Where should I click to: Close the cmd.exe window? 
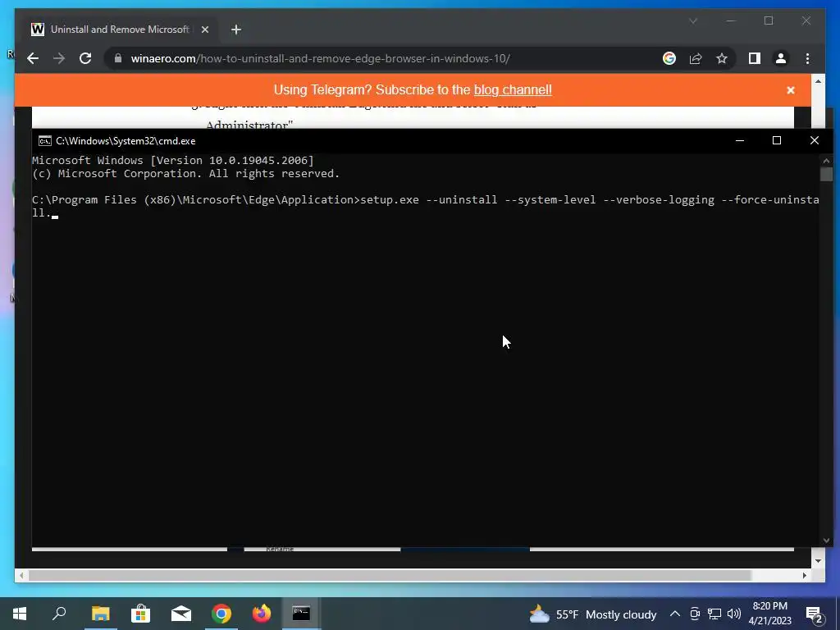(815, 140)
